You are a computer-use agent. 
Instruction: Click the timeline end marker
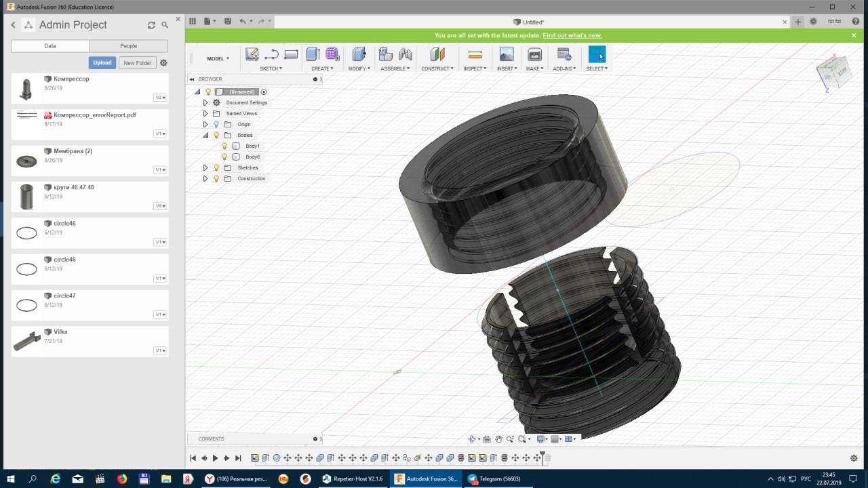pos(542,457)
